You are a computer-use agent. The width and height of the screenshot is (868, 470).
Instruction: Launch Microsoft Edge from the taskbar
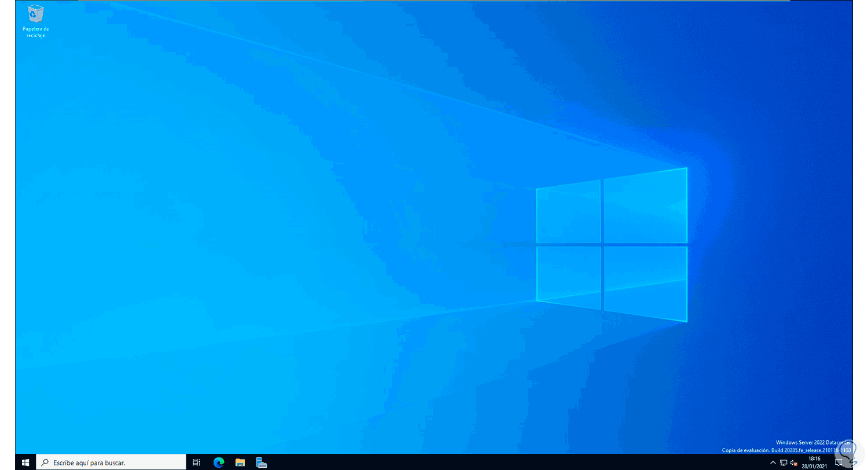pyautogui.click(x=219, y=462)
